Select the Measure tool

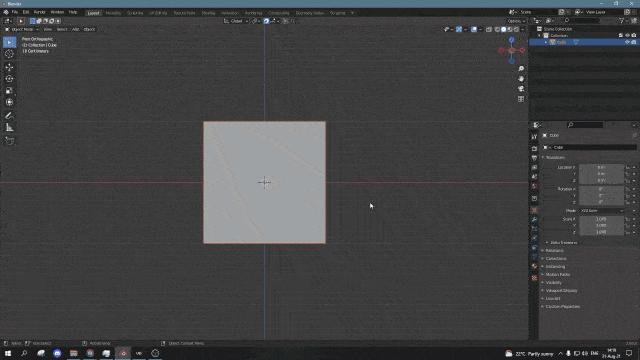coord(9,128)
